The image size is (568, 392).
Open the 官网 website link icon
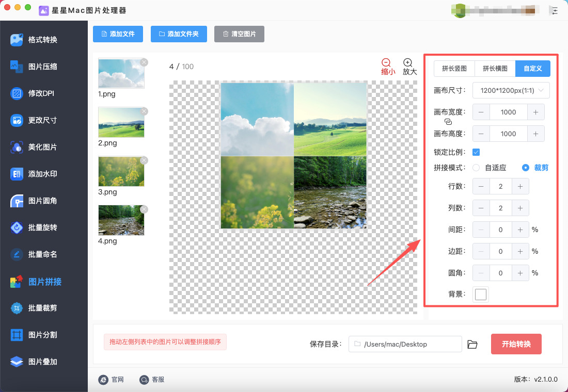click(103, 379)
